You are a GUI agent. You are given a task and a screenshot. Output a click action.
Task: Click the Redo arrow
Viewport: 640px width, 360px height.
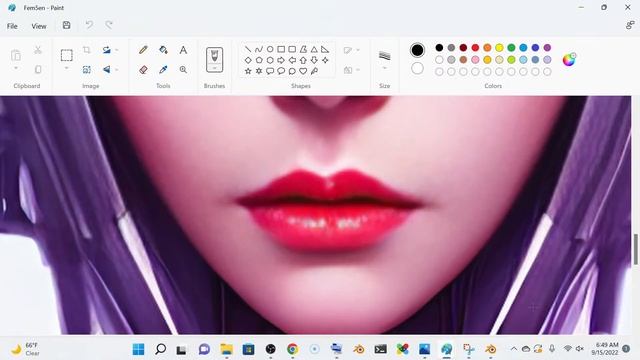(109, 25)
